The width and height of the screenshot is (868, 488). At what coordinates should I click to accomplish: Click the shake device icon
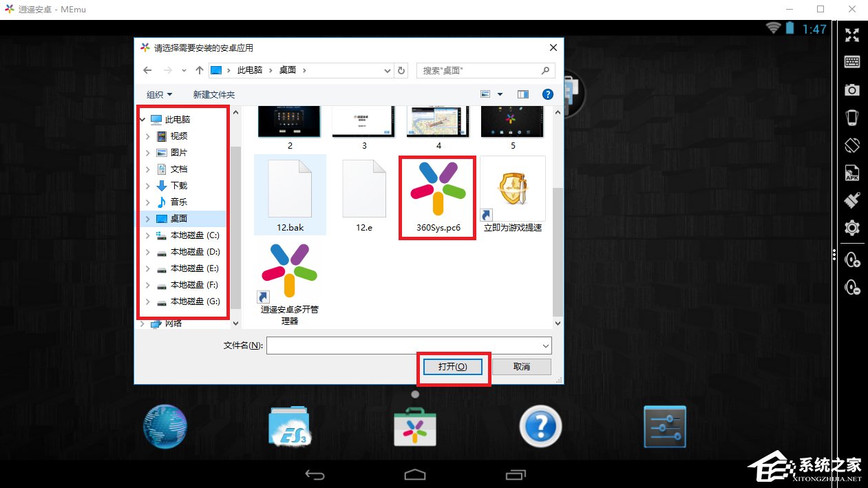coord(852,118)
